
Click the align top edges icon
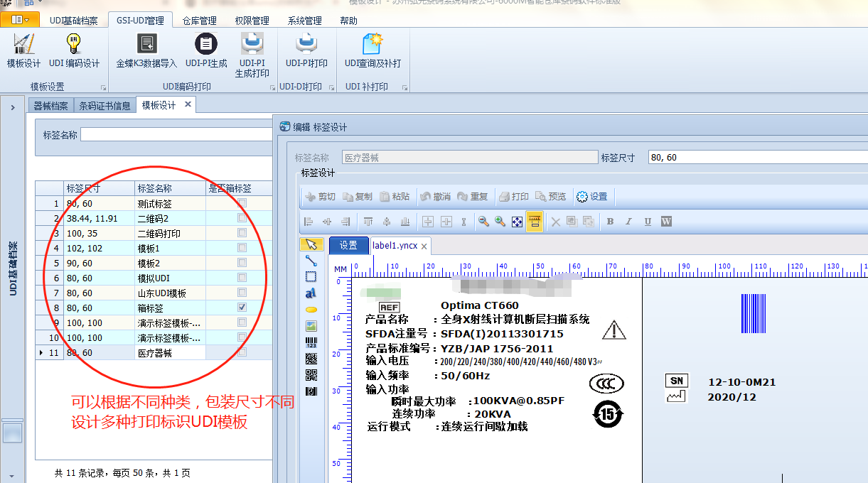(x=368, y=222)
